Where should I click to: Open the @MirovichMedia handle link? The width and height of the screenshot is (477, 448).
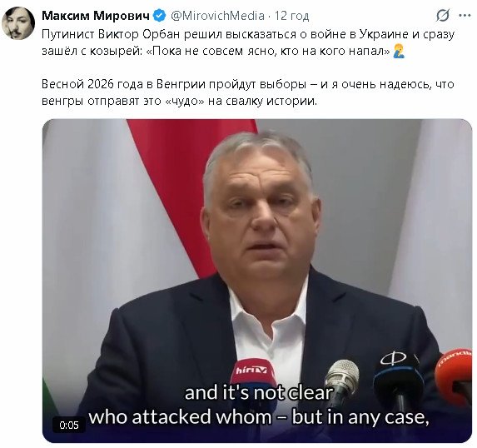coord(217,16)
